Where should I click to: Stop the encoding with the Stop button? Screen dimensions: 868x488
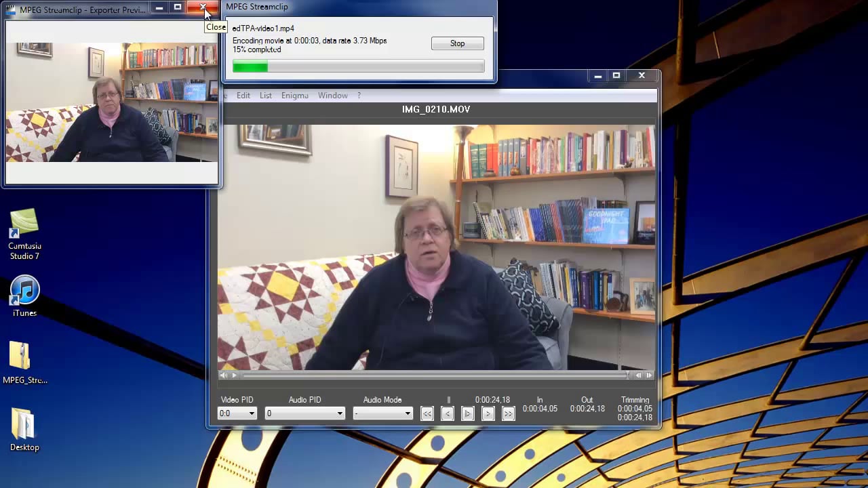pos(458,43)
